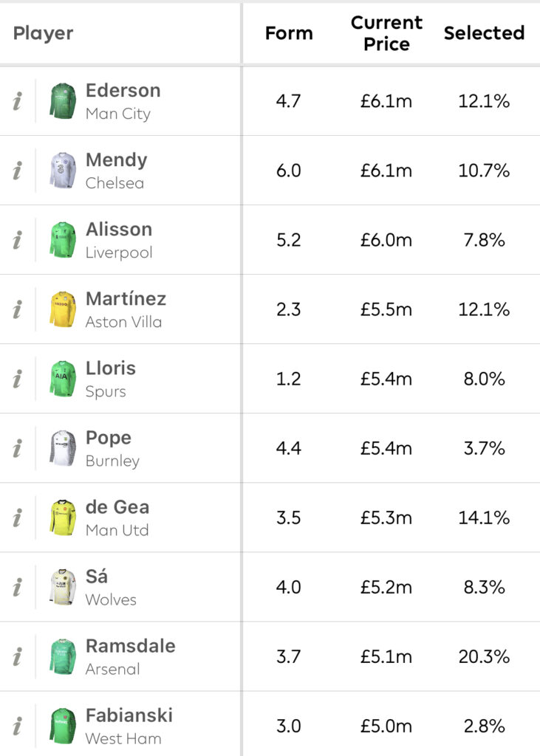This screenshot has width=540, height=756.
Task: View info icon next to Pope
Action: [18, 448]
